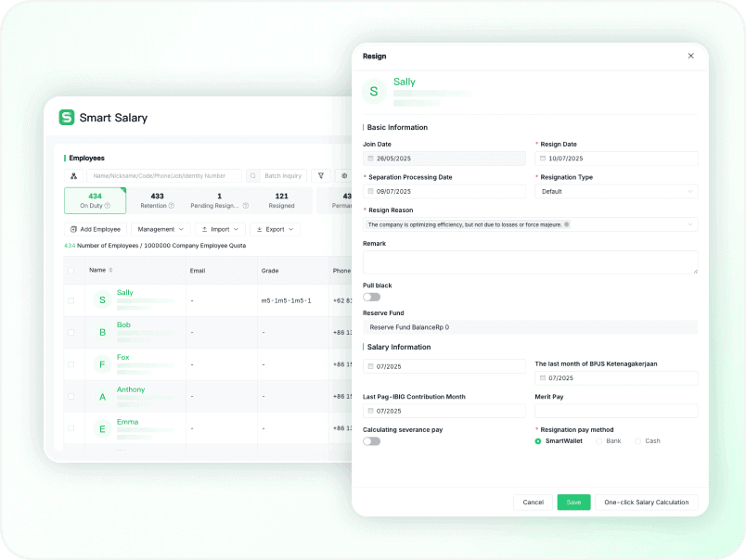This screenshot has width=746, height=560.
Task: Tick the checkbox for Anthony's row
Action: point(71,396)
